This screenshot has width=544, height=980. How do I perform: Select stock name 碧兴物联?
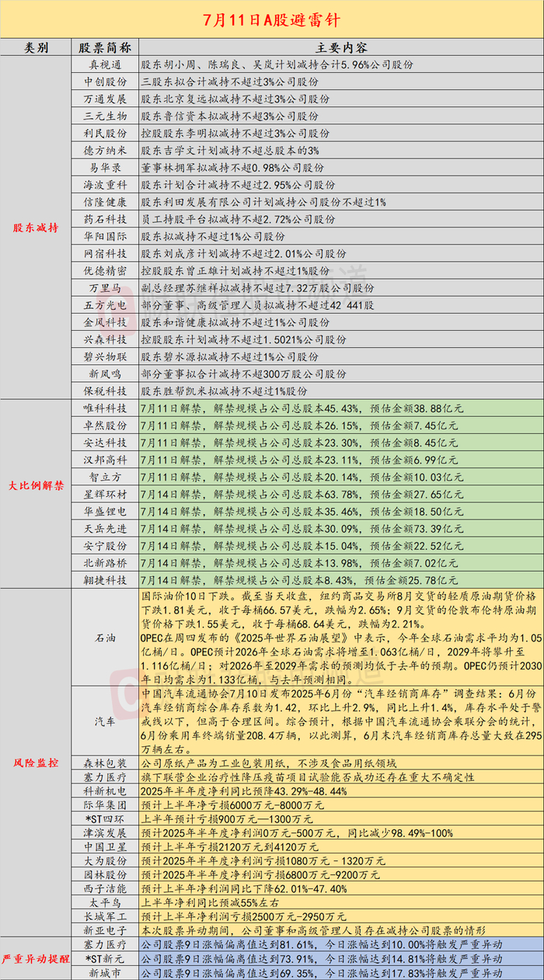pos(105,356)
